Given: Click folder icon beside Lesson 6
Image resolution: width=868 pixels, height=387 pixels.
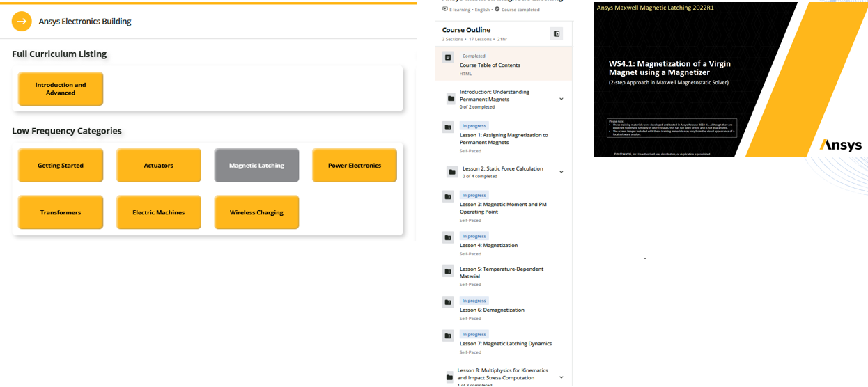Looking at the screenshot, I should pyautogui.click(x=448, y=302).
